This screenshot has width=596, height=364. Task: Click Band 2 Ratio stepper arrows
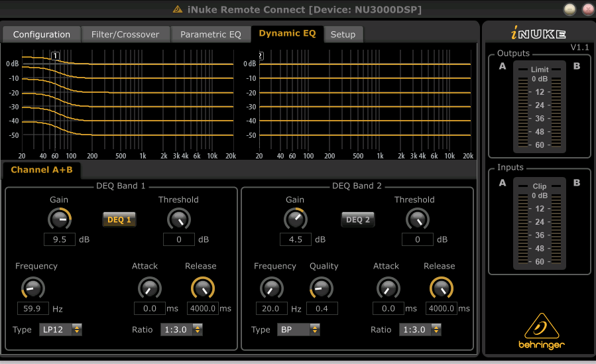(436, 330)
